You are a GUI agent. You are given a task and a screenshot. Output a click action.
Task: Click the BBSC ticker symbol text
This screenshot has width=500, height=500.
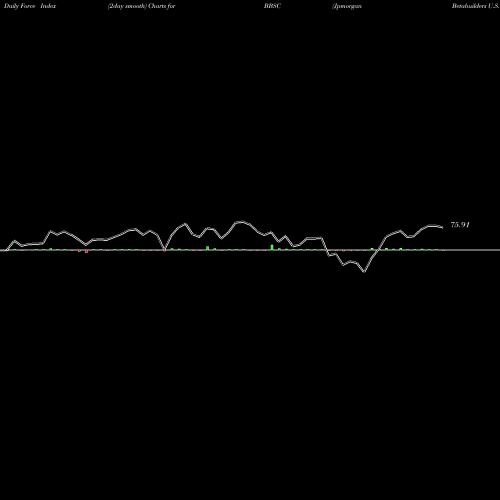[x=272, y=6]
